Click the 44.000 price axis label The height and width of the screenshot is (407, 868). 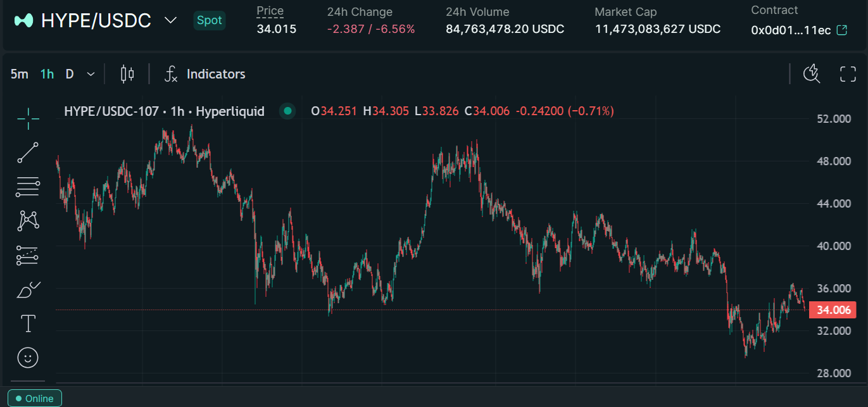coord(833,204)
